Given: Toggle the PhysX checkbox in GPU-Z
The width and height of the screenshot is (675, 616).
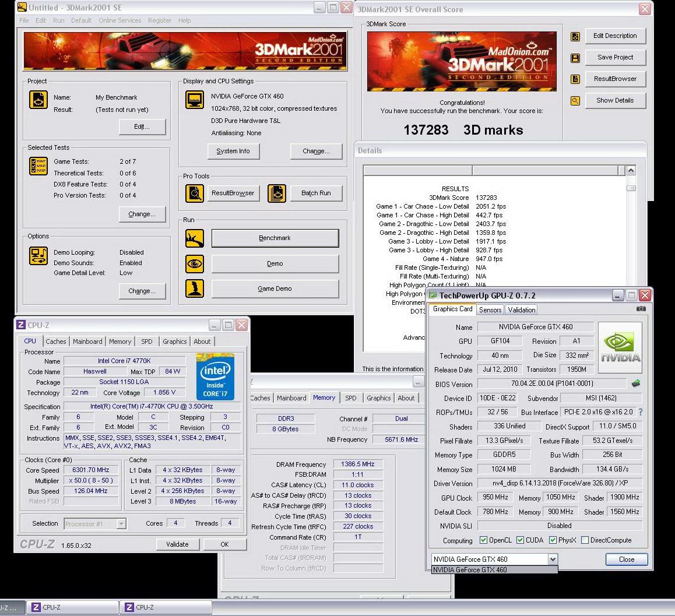Looking at the screenshot, I should [x=553, y=540].
